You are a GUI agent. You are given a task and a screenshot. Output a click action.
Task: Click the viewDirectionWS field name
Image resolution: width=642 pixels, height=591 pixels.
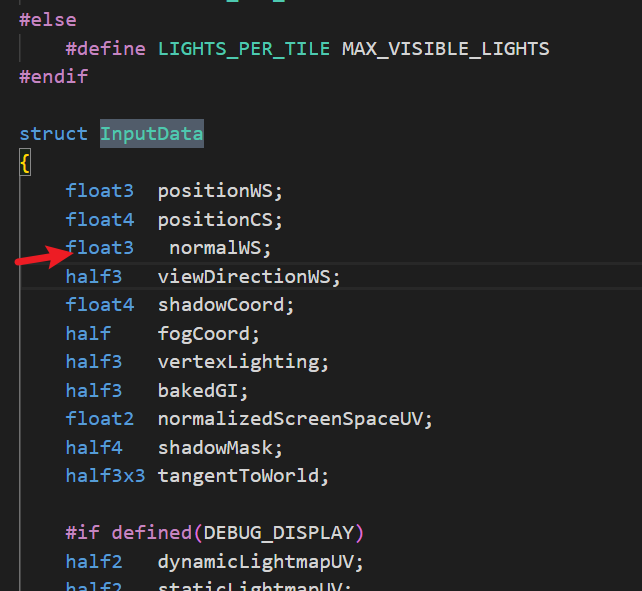[x=249, y=276]
